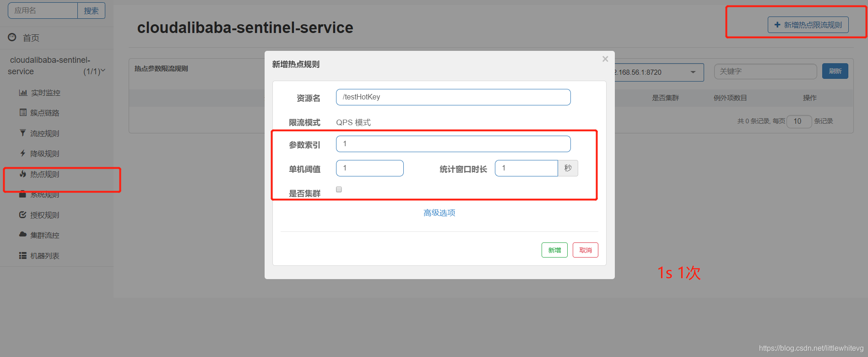Image resolution: width=868 pixels, height=357 pixels.
Task: Click the lightning bolt icon for 降级规则
Action: pos(23,153)
